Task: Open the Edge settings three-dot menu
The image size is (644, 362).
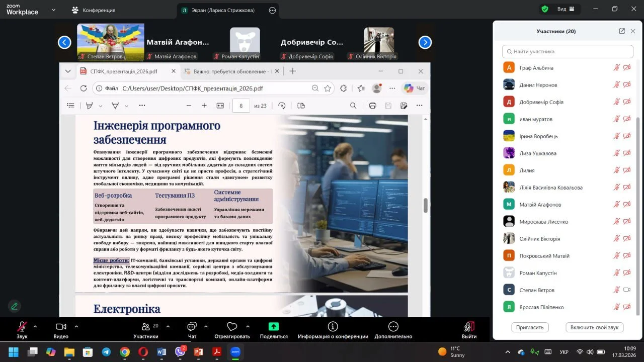Action: point(392,88)
